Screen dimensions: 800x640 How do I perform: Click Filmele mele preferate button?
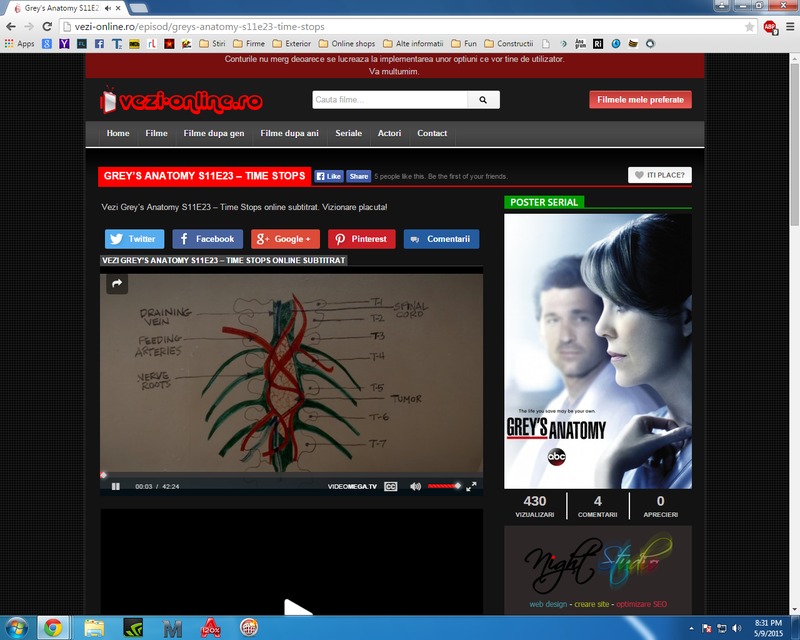(640, 100)
